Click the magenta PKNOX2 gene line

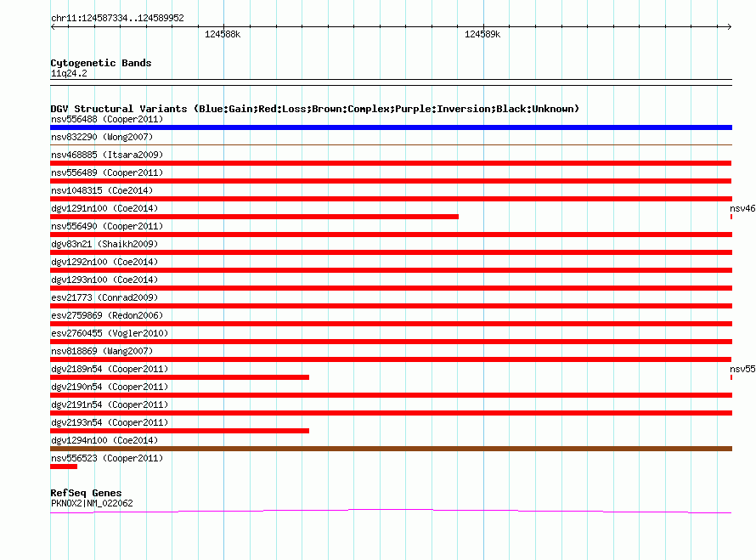[391, 511]
